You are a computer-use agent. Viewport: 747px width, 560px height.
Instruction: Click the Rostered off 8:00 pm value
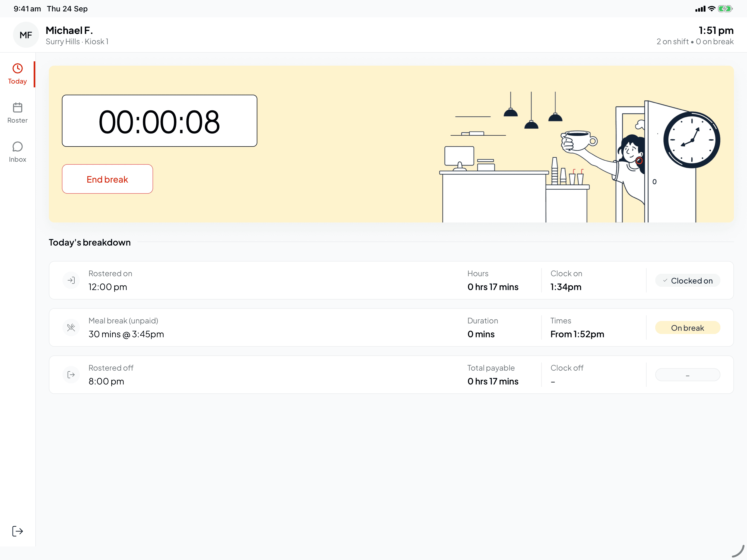tap(106, 381)
